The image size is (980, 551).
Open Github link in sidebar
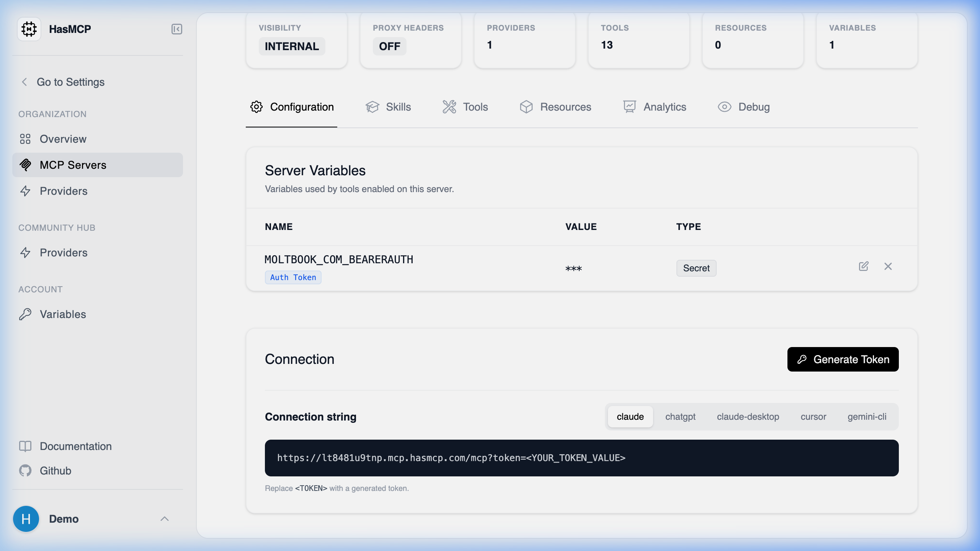(x=56, y=471)
